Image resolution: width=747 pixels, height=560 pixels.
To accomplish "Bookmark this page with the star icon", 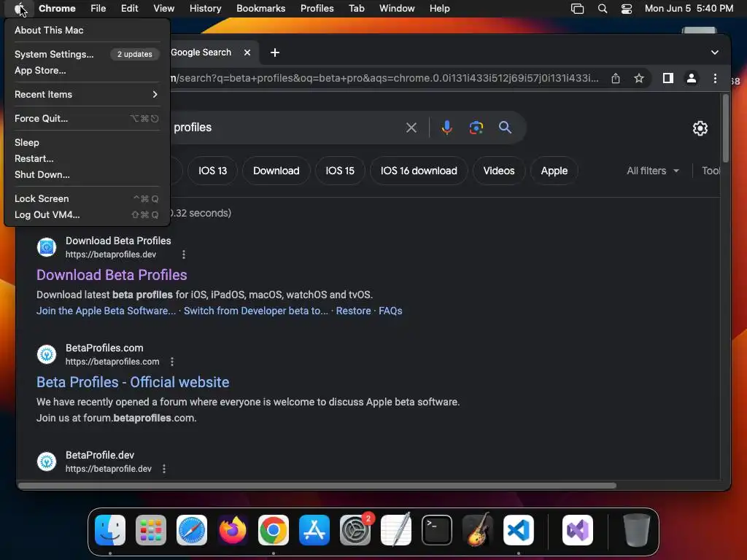I will click(639, 78).
